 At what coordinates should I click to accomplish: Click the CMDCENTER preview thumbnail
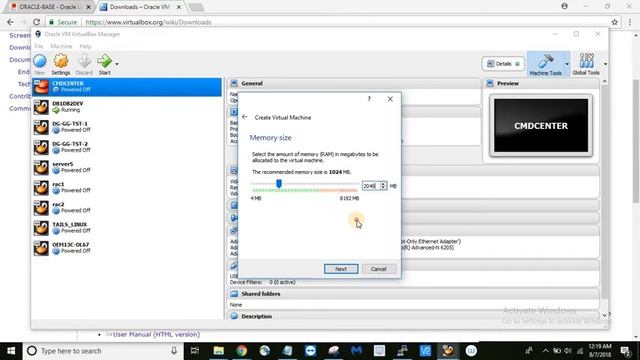click(x=541, y=125)
